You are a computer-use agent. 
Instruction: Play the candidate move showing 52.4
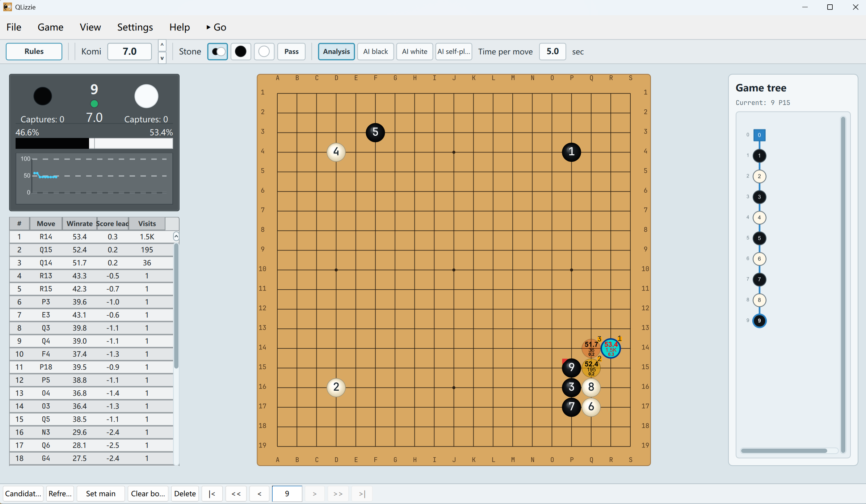click(x=591, y=368)
